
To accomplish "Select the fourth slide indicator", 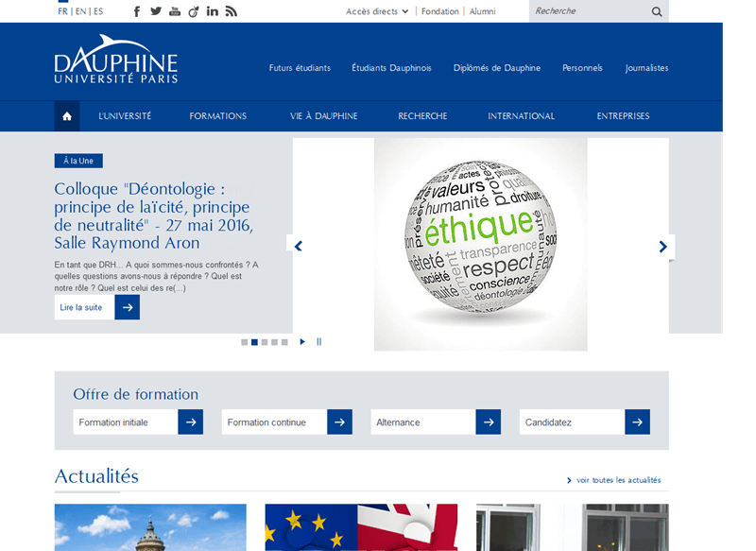I will click(274, 342).
